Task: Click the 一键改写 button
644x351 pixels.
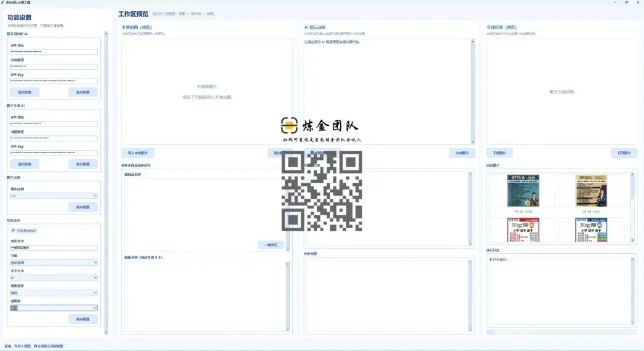Action: tap(271, 245)
